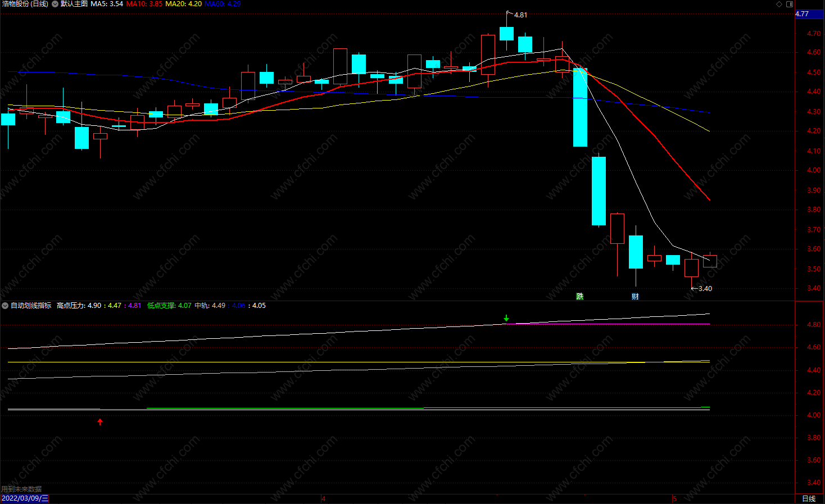Click the 2022/03/09 date label
This screenshot has height=504, width=825.
25,498
